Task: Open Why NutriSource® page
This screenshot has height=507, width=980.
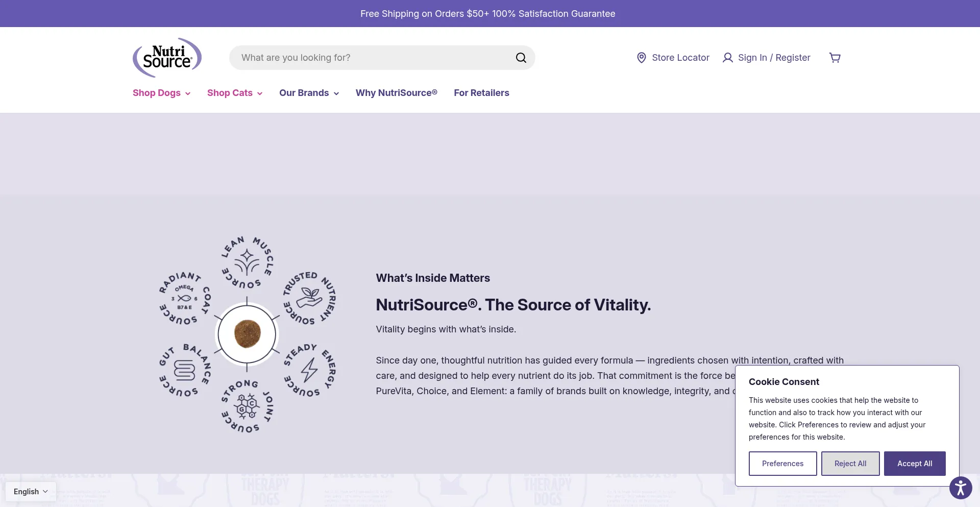Action: coord(397,93)
